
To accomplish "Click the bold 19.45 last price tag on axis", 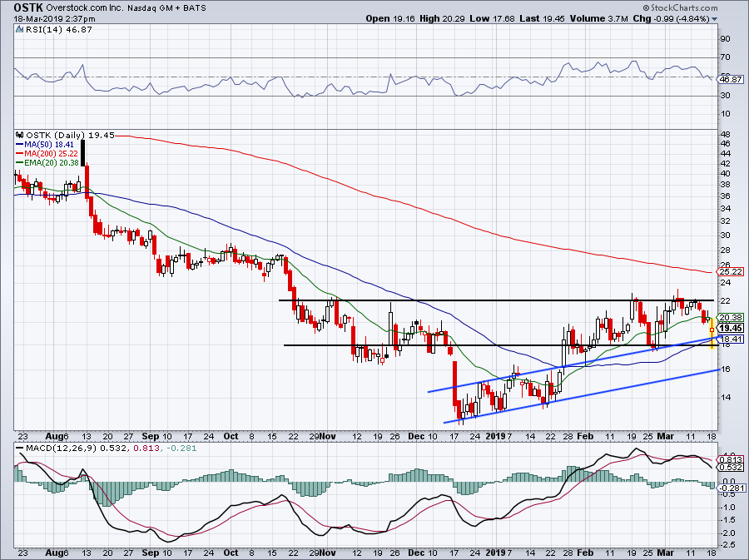I will (731, 328).
